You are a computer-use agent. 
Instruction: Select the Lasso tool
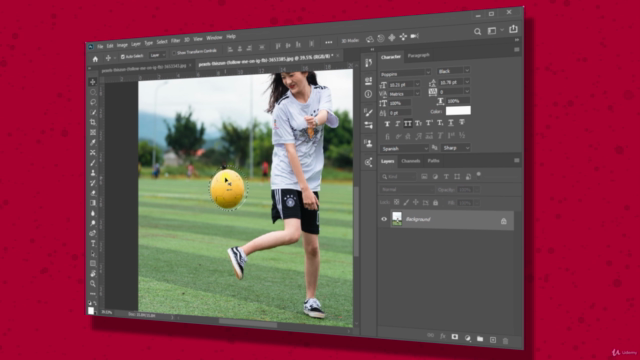click(93, 102)
